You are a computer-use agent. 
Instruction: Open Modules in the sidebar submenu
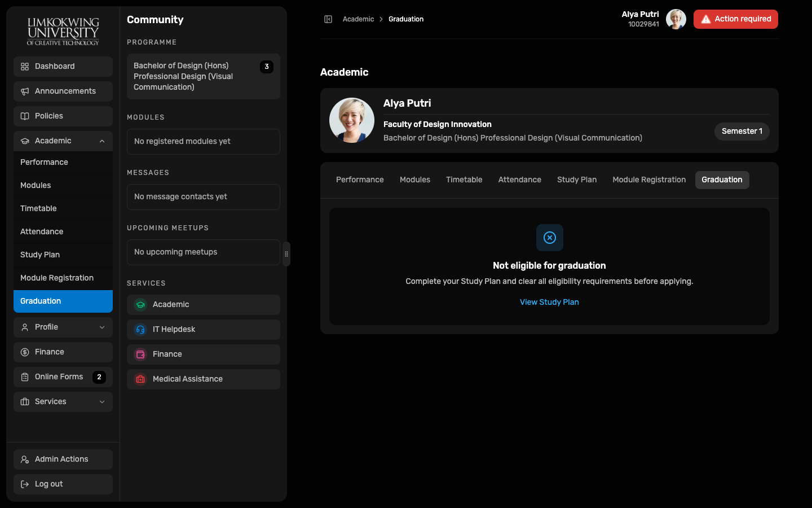point(63,186)
